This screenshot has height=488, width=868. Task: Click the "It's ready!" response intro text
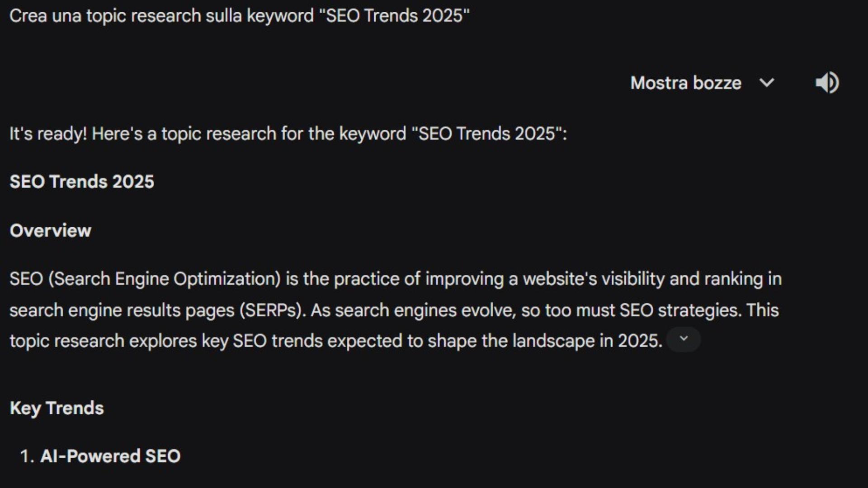[48, 134]
